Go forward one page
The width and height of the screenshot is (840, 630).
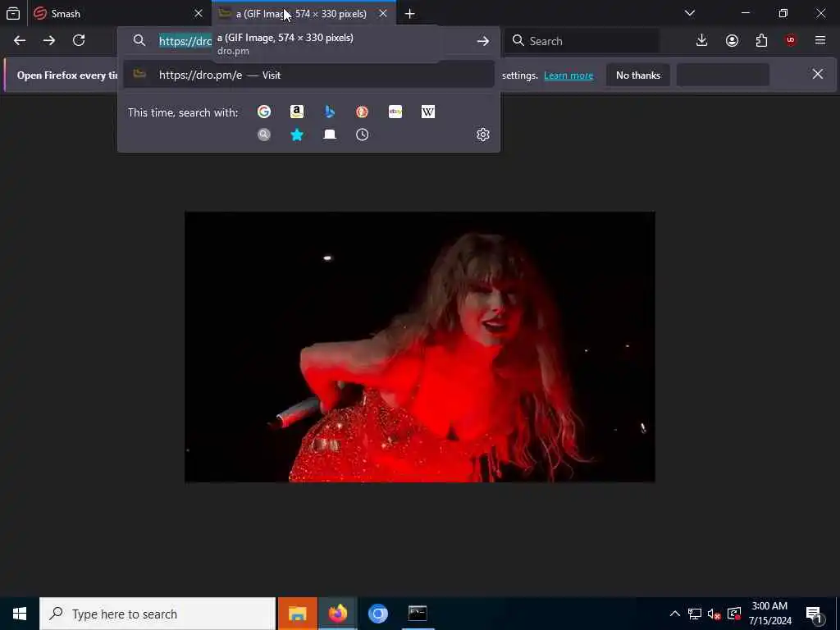click(x=49, y=41)
